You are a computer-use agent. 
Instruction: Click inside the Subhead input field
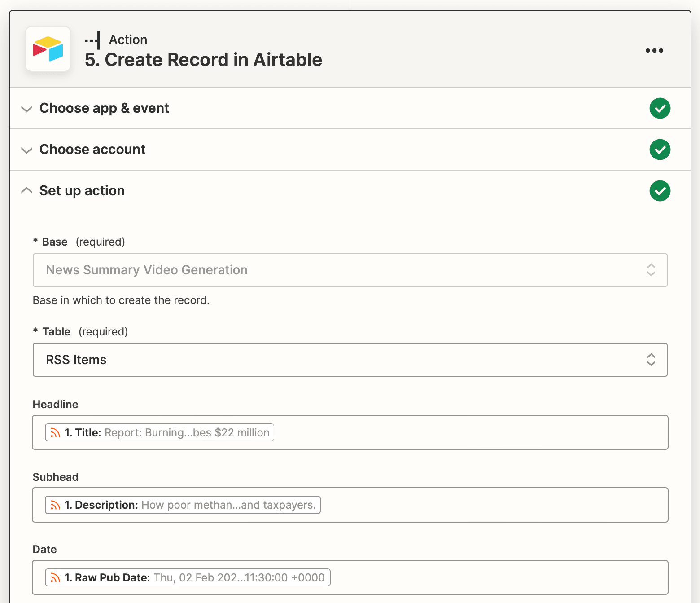point(350,505)
